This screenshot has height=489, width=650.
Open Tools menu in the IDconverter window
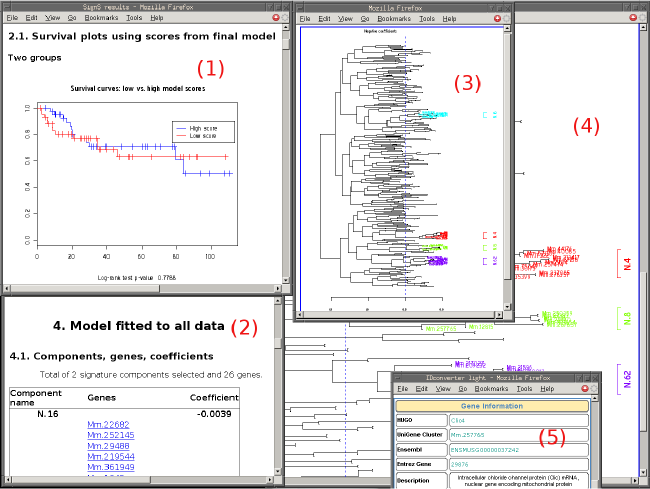[525, 388]
